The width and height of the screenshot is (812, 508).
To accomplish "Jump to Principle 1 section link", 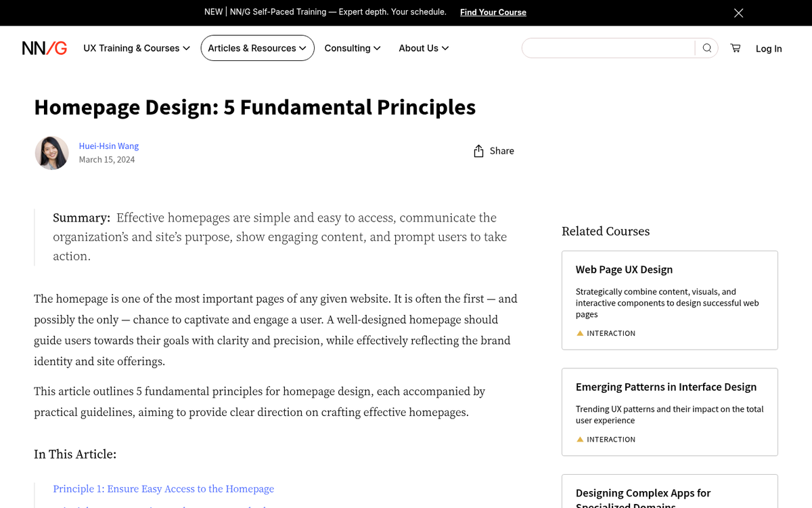I will pyautogui.click(x=163, y=488).
